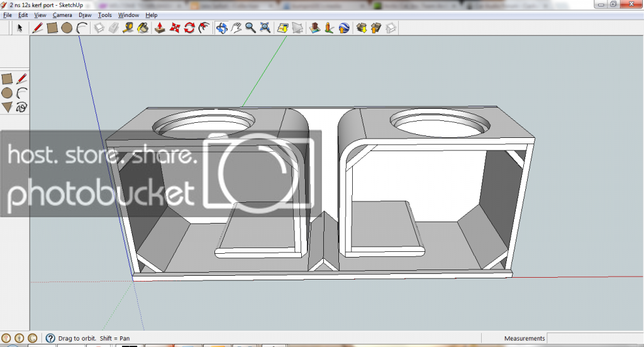Click the third round status bar icon
The image size is (644, 347).
pos(33,338)
